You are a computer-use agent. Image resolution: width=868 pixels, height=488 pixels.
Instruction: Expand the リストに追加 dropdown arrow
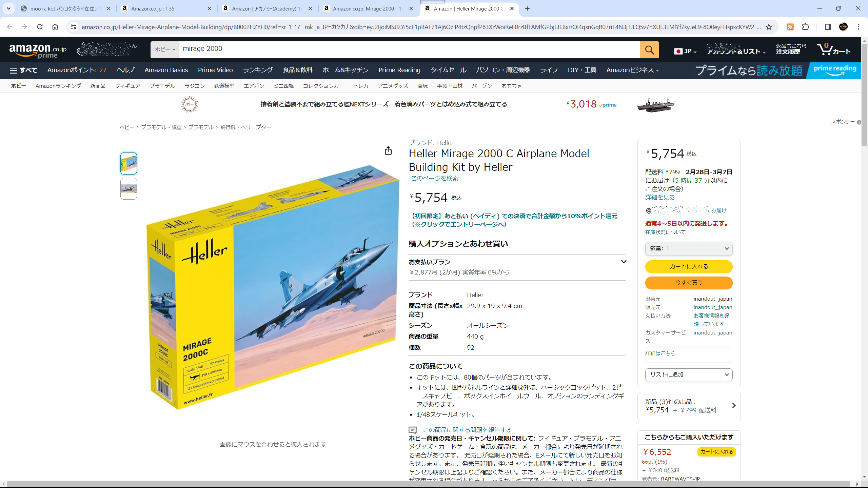(x=727, y=374)
